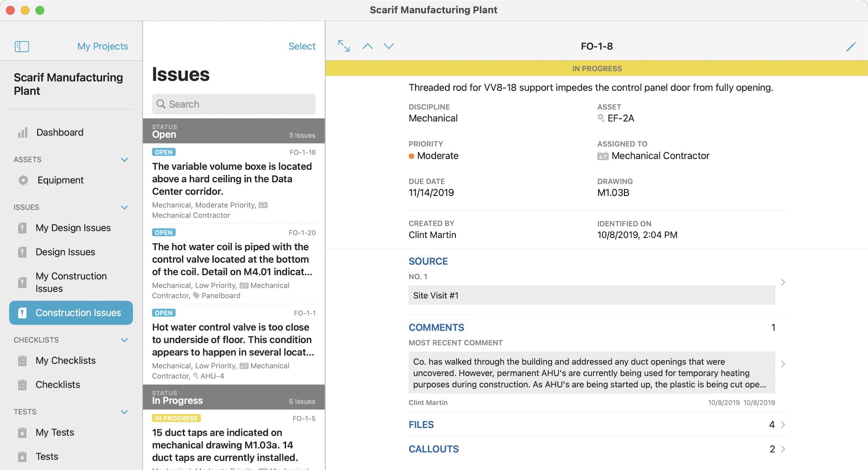The image size is (868, 470).
Task: Collapse the TESTS section chevron
Action: [x=124, y=412]
